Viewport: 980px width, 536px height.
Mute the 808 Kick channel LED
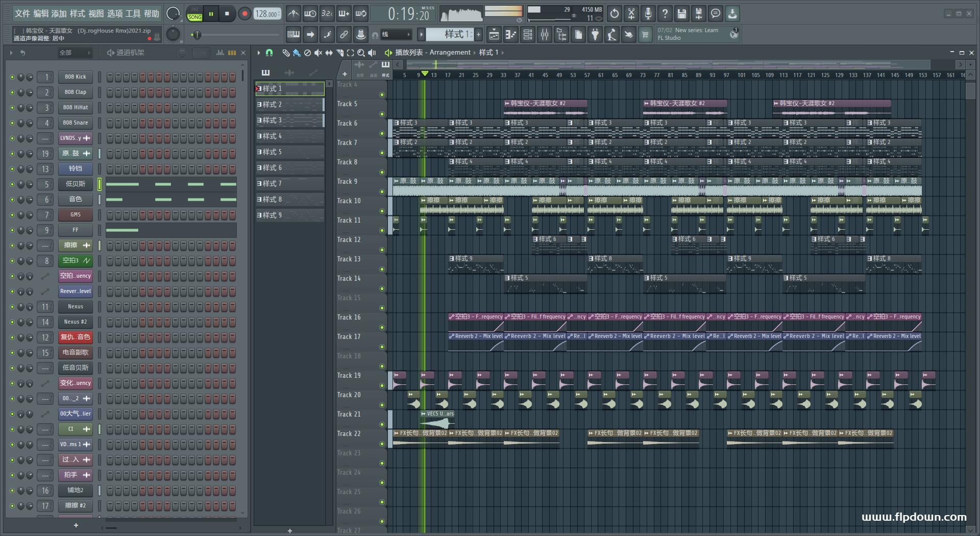(x=12, y=77)
